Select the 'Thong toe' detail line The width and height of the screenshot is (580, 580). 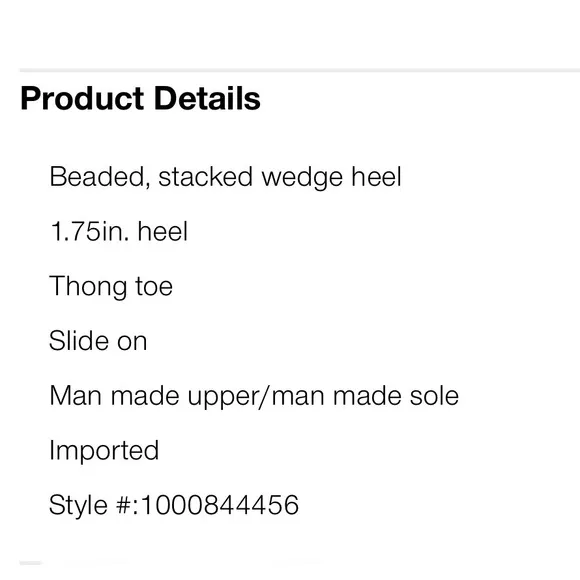tap(111, 286)
